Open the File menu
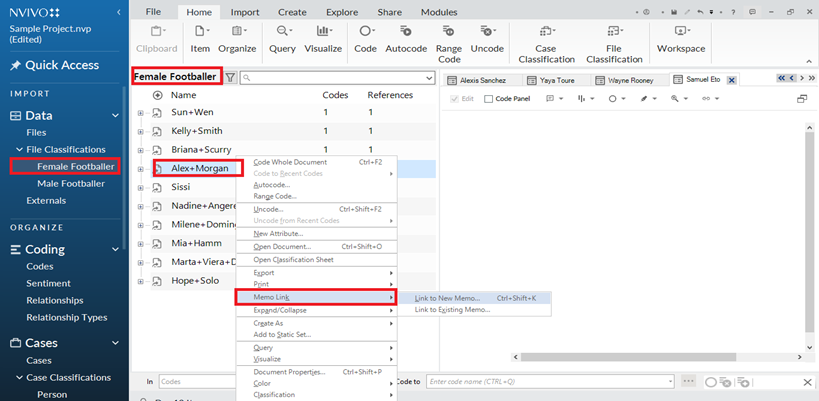 (153, 12)
